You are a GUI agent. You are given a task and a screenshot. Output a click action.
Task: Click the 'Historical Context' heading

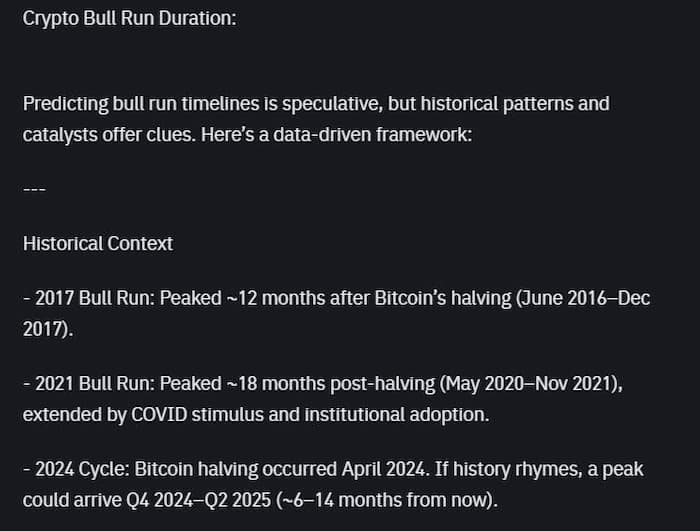(98, 244)
